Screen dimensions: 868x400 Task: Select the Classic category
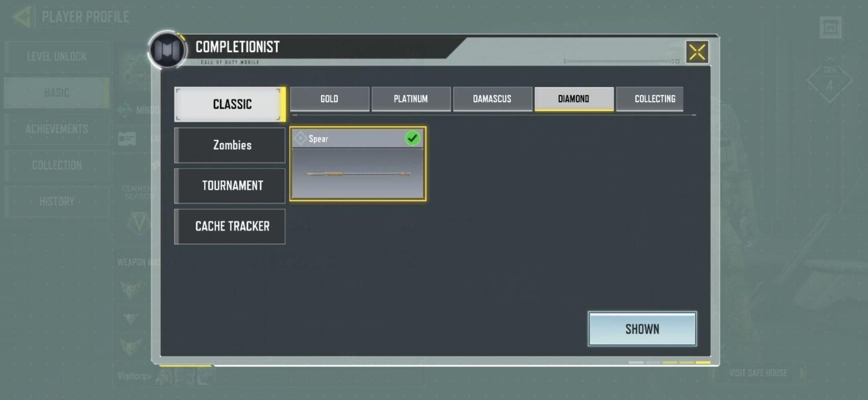(230, 104)
